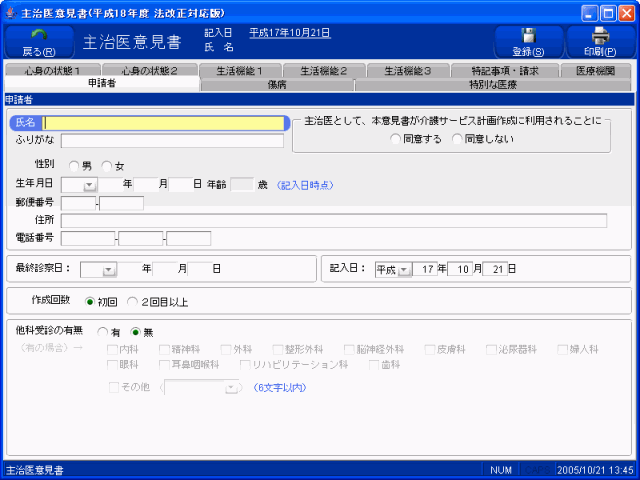
Task: Switch to the 心身の状態1 tab
Action: [x=52, y=71]
